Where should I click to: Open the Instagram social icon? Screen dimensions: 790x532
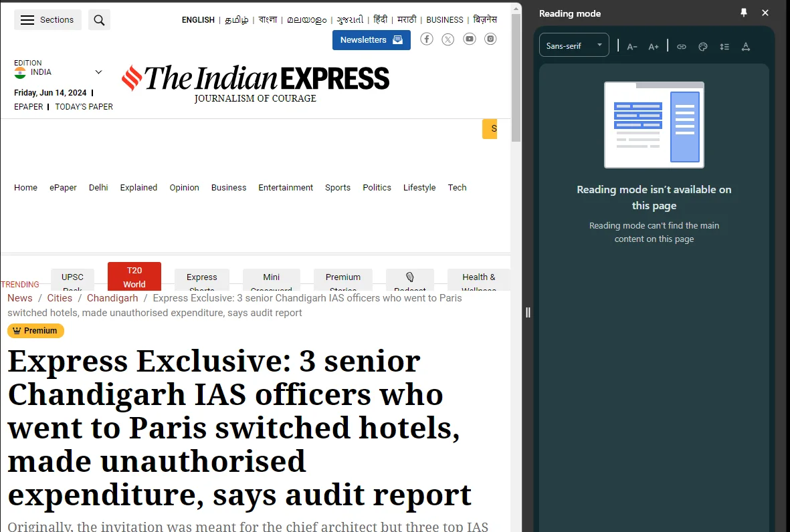pyautogui.click(x=491, y=39)
